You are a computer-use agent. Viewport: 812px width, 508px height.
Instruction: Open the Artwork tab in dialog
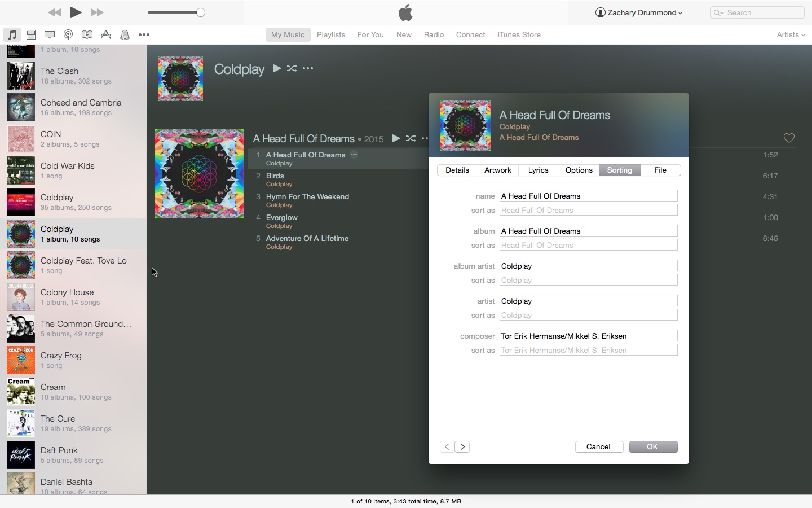(x=498, y=170)
